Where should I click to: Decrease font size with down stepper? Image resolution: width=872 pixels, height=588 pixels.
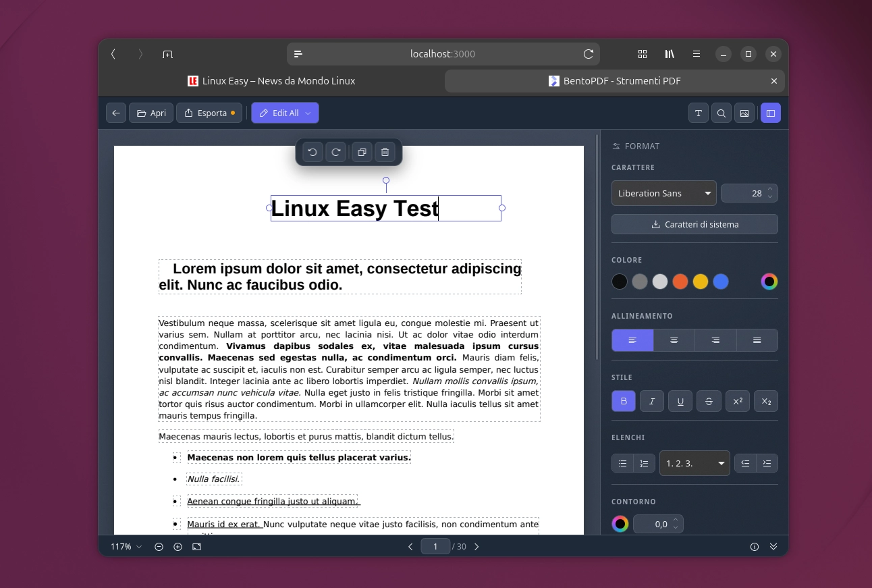(770, 197)
